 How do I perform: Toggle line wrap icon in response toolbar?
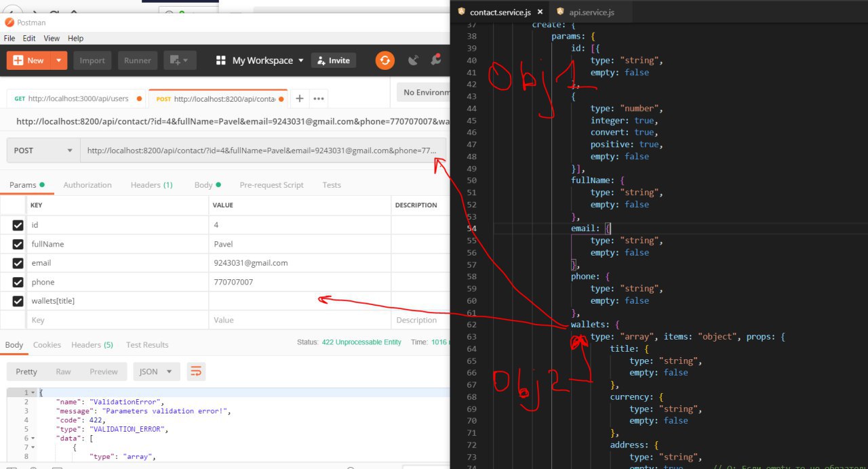click(196, 371)
